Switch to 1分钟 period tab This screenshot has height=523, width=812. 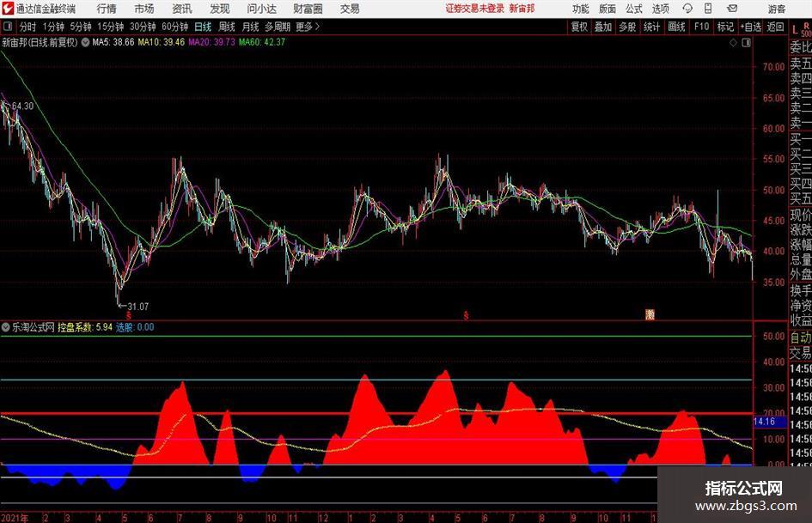pos(53,27)
